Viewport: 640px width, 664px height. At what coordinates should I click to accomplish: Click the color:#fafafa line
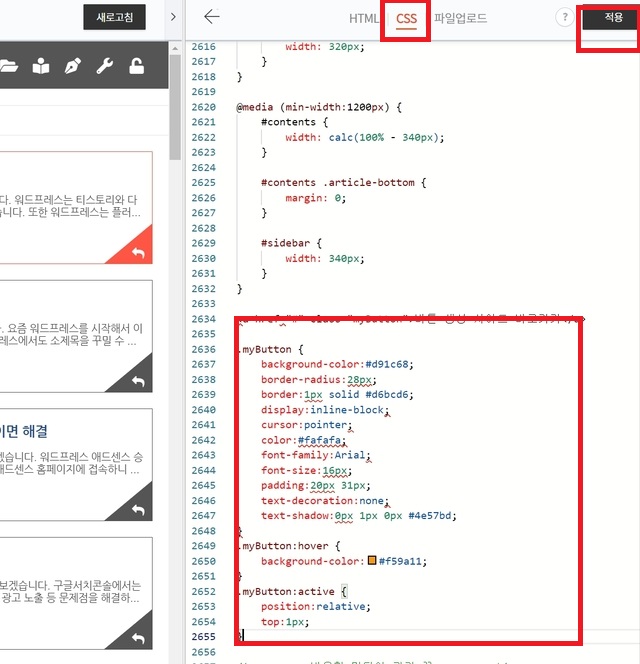click(303, 440)
